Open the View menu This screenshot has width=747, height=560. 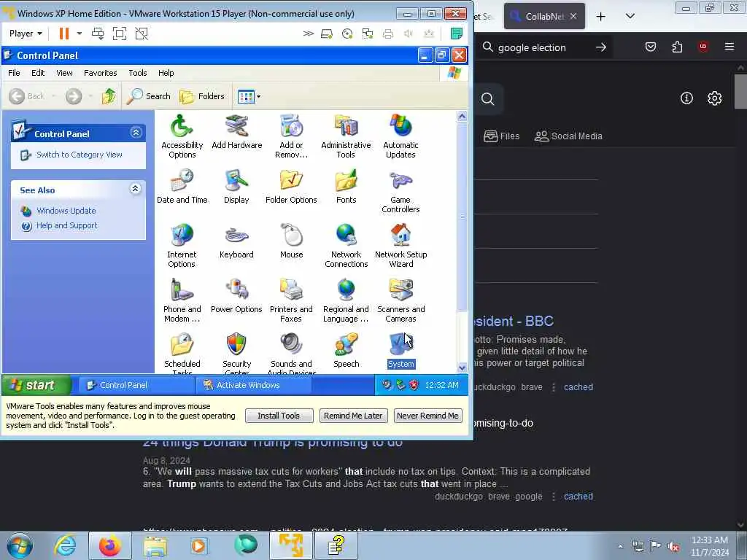[x=64, y=73]
